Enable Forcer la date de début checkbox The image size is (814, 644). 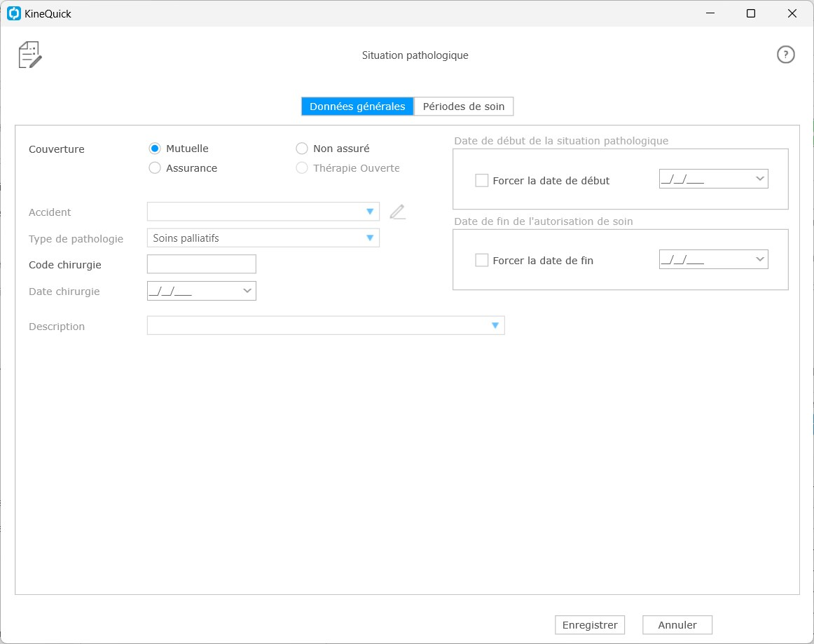coord(482,181)
